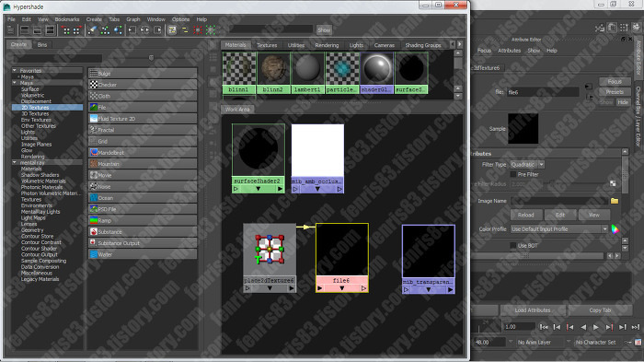644x362 pixels.
Task: Toggle the highlighted node display icon
Action: tap(172, 30)
